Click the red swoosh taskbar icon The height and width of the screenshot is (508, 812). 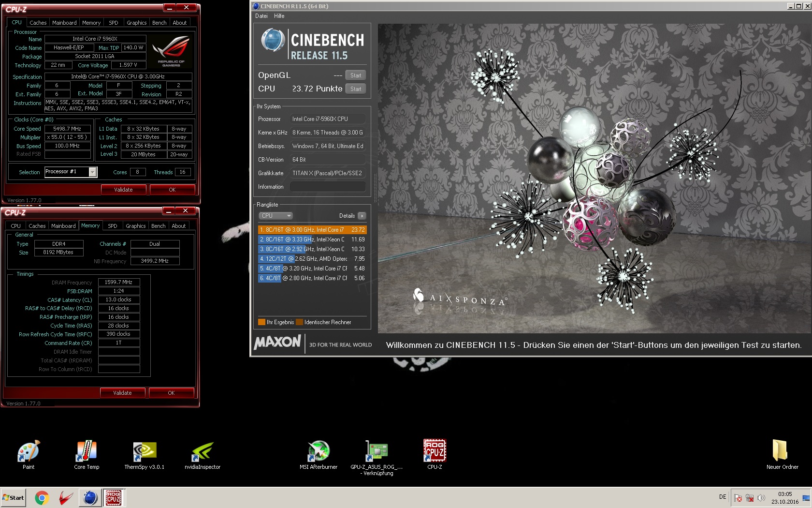(x=66, y=497)
